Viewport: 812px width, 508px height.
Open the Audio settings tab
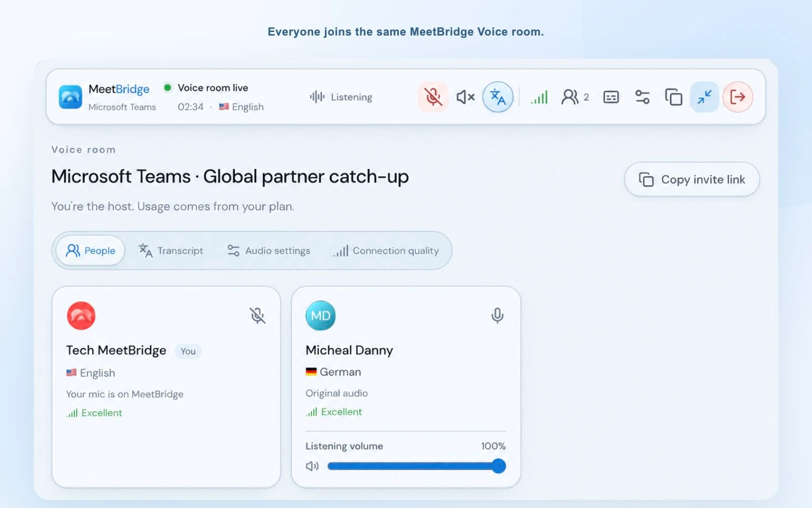tap(268, 250)
